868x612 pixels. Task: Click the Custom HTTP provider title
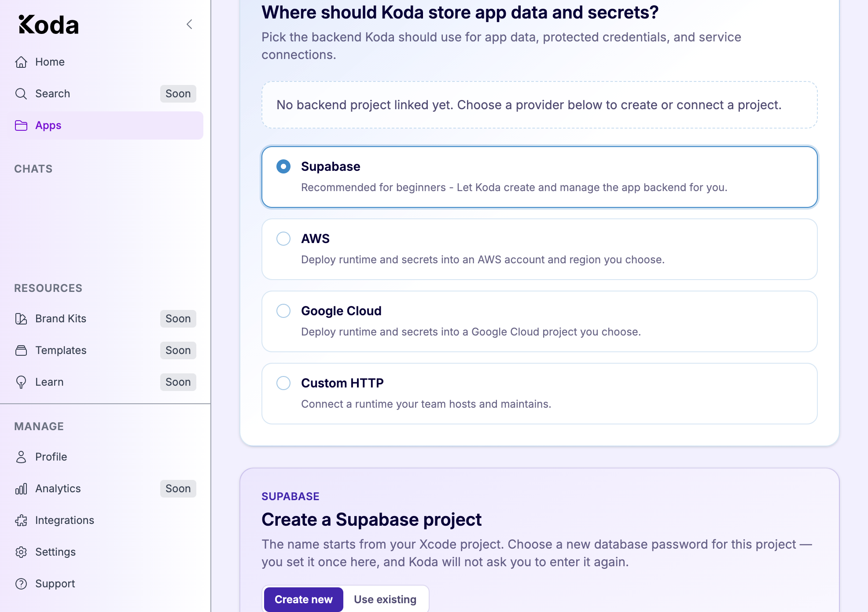click(x=342, y=383)
